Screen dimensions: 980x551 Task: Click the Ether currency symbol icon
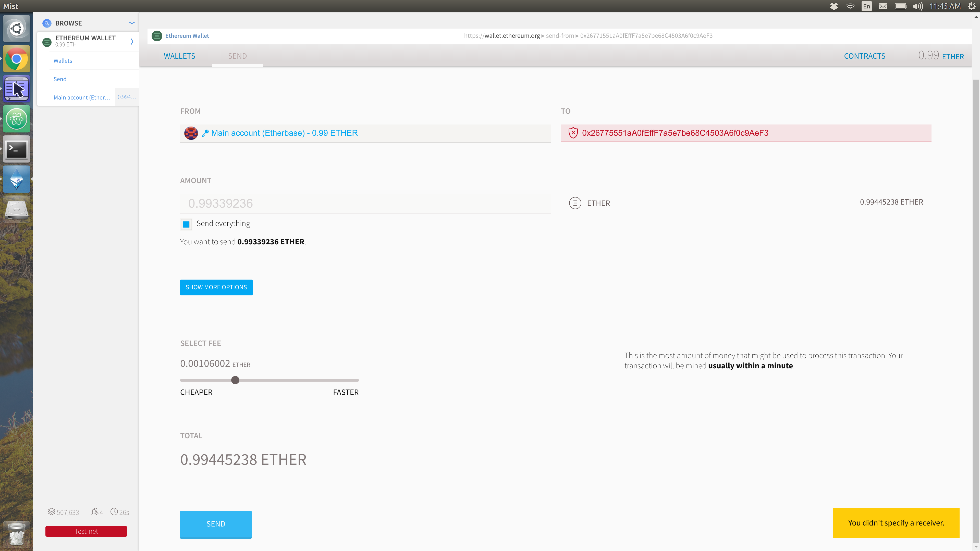575,203
